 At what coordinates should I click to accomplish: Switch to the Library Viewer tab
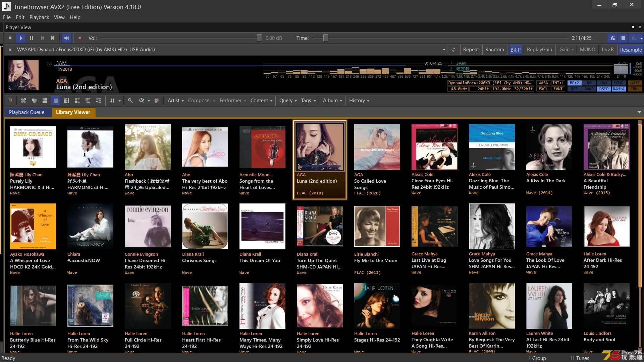pyautogui.click(x=73, y=112)
